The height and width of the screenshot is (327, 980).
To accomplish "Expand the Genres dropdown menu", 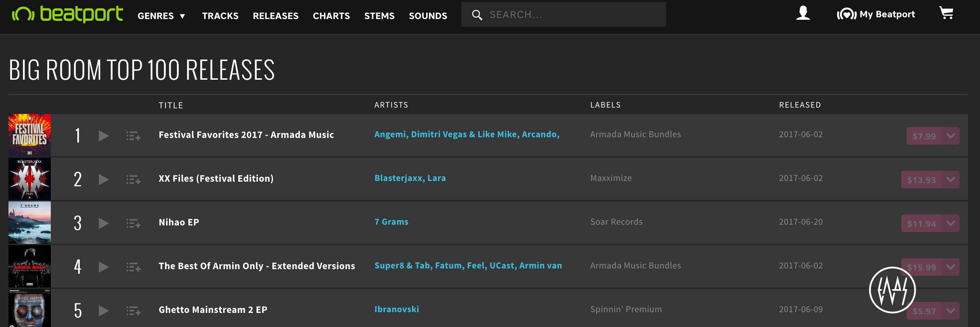I will pyautogui.click(x=161, y=16).
